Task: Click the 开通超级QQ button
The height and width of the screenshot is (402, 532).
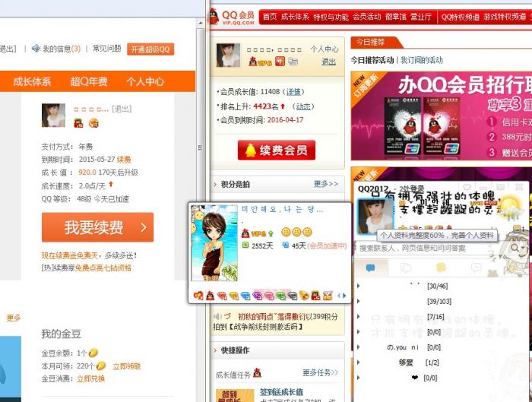Action: pos(150,49)
